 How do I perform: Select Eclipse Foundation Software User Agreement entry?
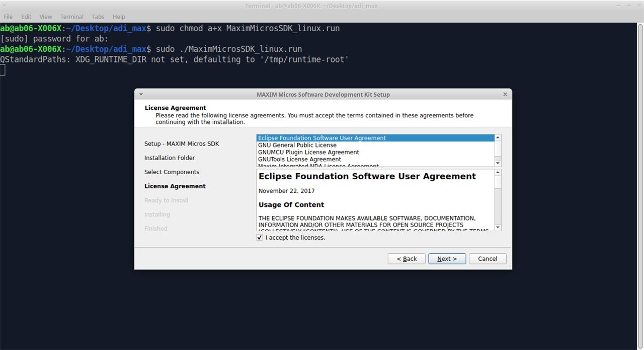coord(322,138)
